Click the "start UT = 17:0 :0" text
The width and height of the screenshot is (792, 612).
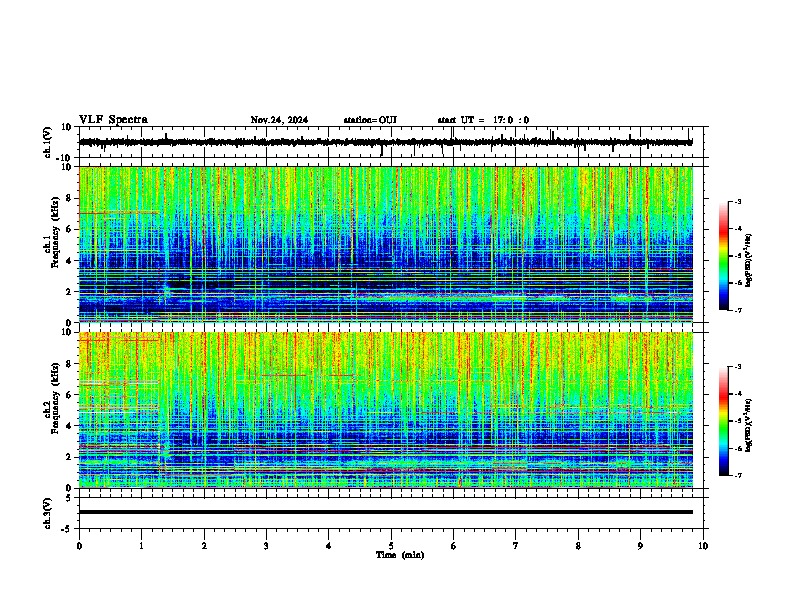click(483, 120)
